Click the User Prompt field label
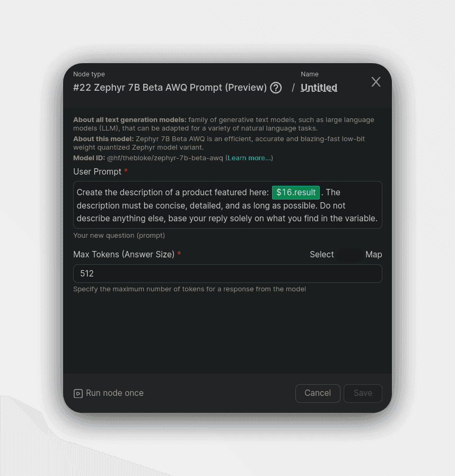Viewport: 455px width, 476px height. (98, 172)
